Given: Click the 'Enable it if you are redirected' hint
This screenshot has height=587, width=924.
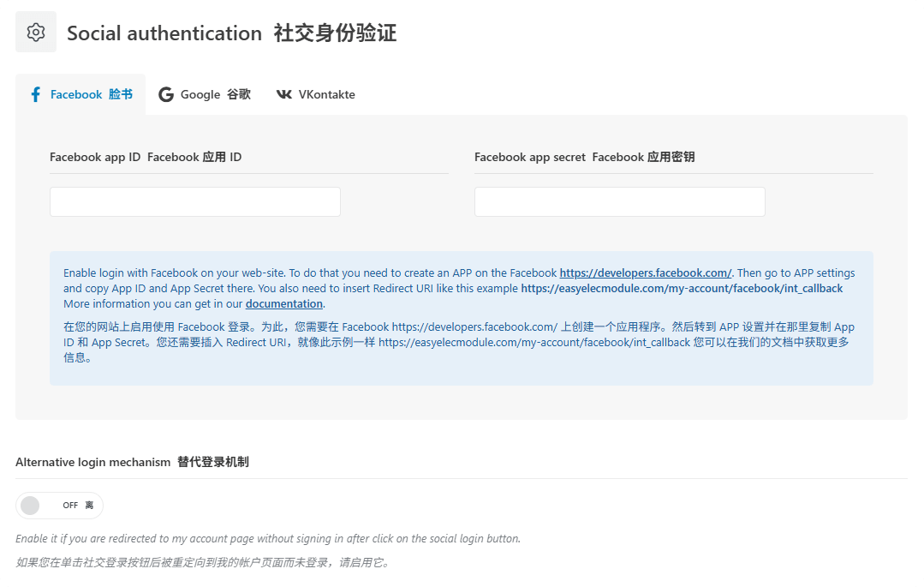Looking at the screenshot, I should pos(268,539).
